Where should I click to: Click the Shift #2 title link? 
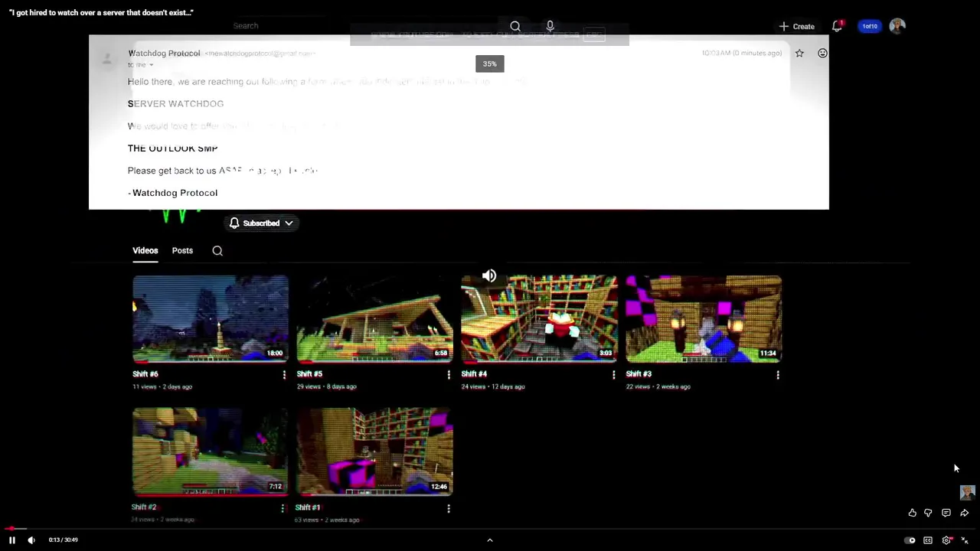[x=143, y=507]
